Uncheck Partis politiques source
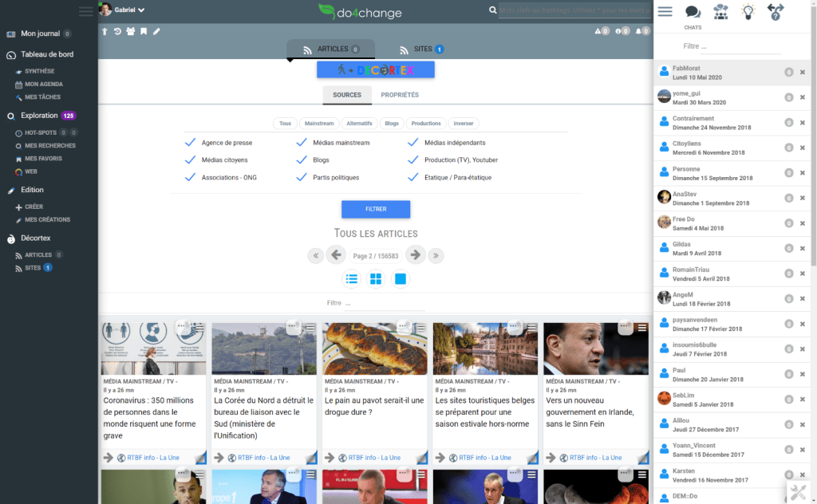This screenshot has width=817, height=504. click(302, 177)
